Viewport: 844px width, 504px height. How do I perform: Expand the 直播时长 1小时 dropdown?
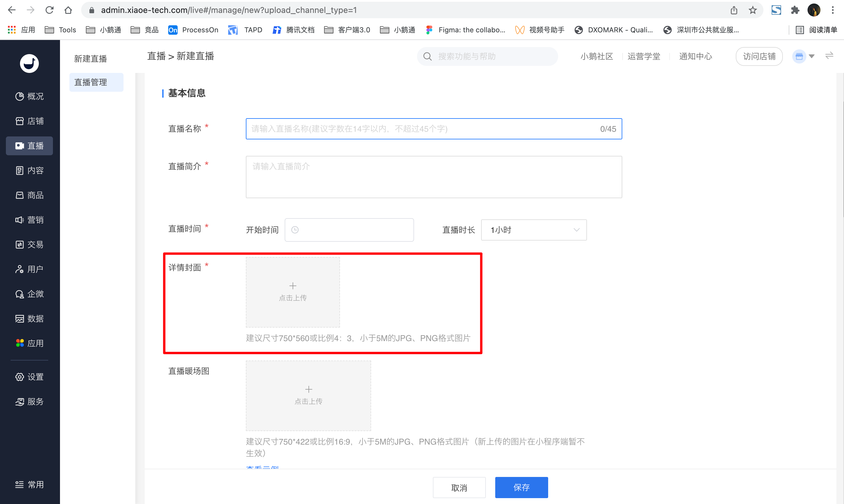point(533,230)
